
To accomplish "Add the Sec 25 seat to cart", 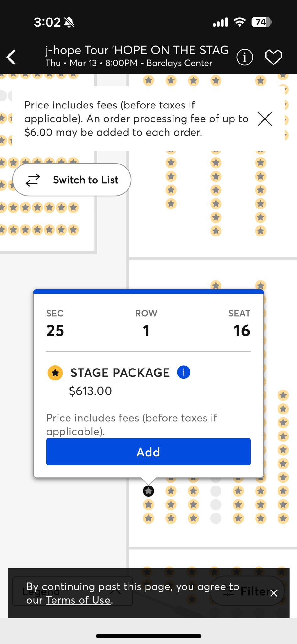I will tap(148, 452).
